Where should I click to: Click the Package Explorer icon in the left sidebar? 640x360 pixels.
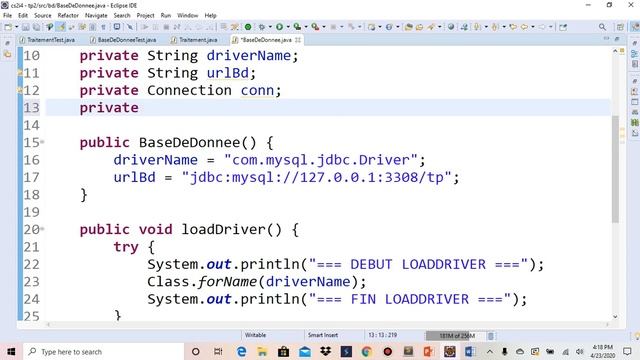click(x=8, y=54)
